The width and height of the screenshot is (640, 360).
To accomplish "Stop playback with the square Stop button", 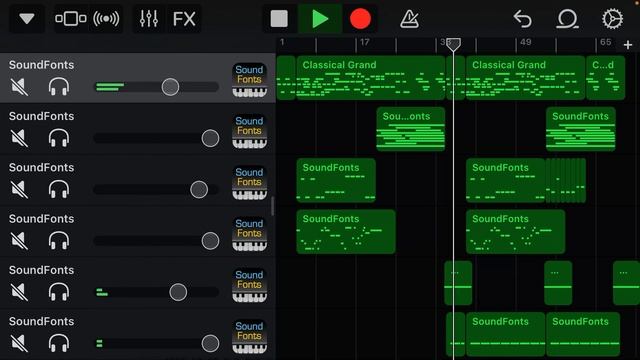I will coord(279,19).
